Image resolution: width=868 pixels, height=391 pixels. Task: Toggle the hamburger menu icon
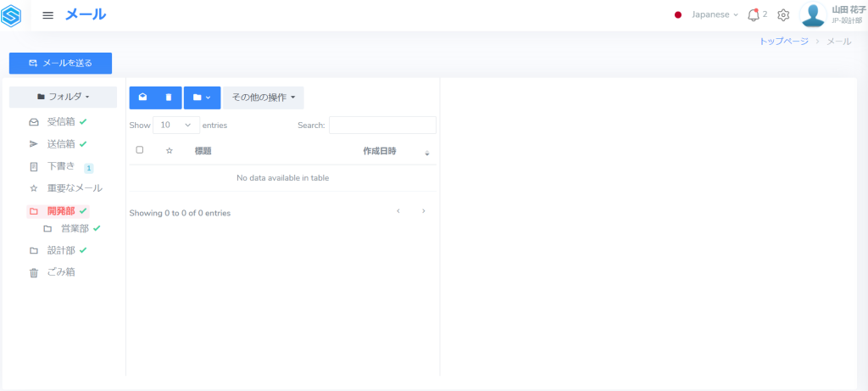pyautogui.click(x=48, y=15)
